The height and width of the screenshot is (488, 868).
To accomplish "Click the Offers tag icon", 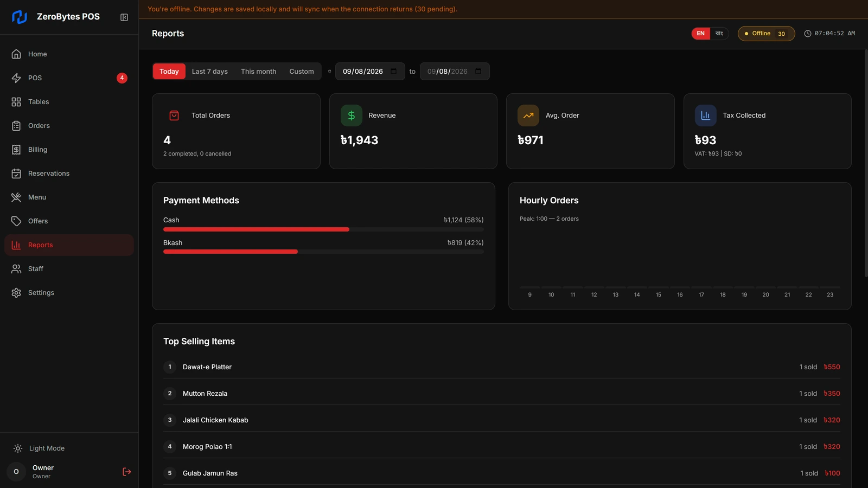I will [x=16, y=221].
